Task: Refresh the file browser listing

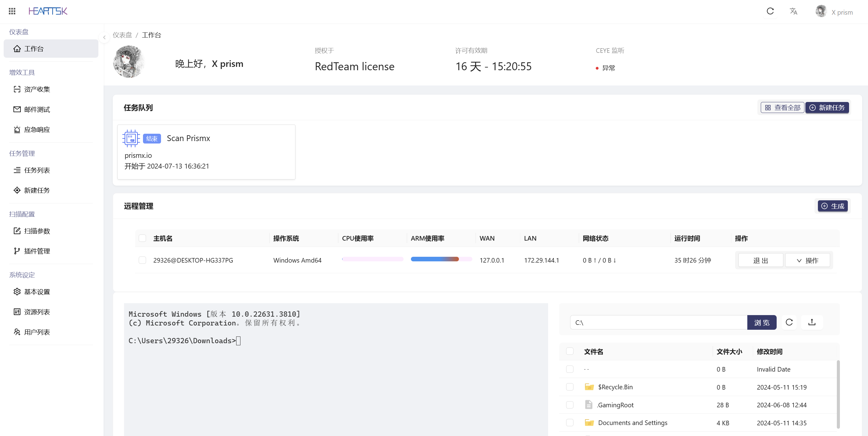Action: pyautogui.click(x=789, y=322)
